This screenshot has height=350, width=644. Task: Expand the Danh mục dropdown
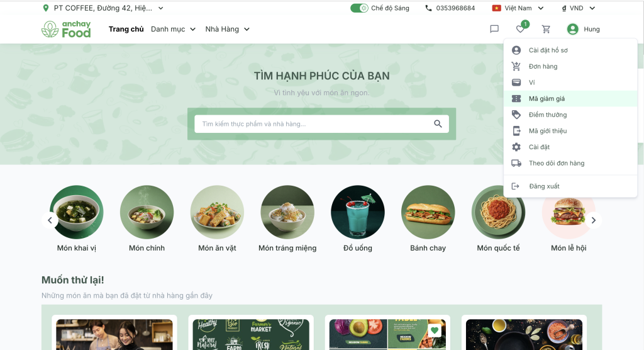[173, 29]
